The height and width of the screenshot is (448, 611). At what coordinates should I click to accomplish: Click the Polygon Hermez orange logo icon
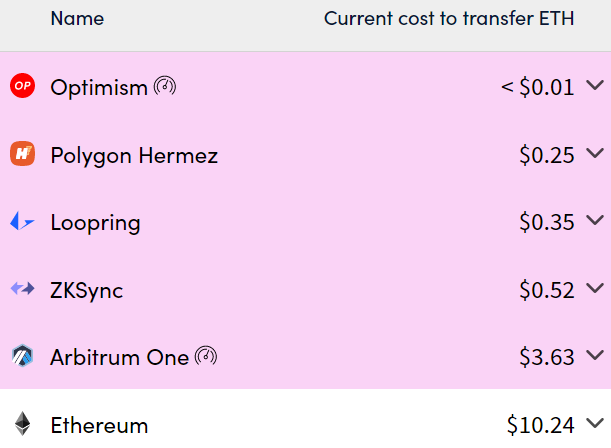[x=22, y=155]
